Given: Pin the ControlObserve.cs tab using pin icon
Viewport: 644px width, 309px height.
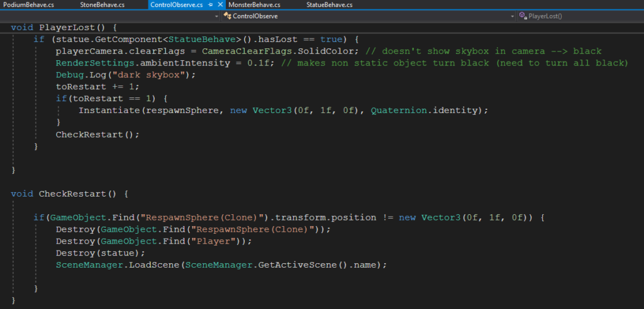Looking at the screenshot, I should point(211,5).
